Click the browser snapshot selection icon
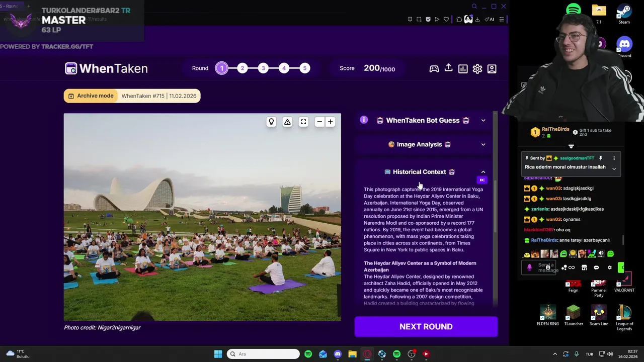Viewport: 644px width, 362px height. 419,19
